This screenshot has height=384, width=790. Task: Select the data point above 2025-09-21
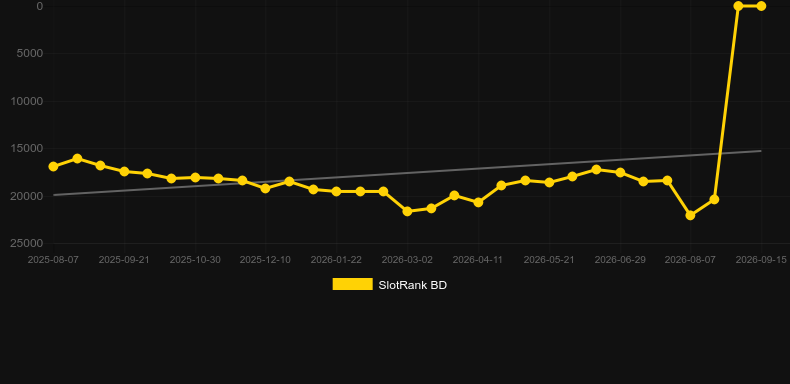pyautogui.click(x=124, y=171)
